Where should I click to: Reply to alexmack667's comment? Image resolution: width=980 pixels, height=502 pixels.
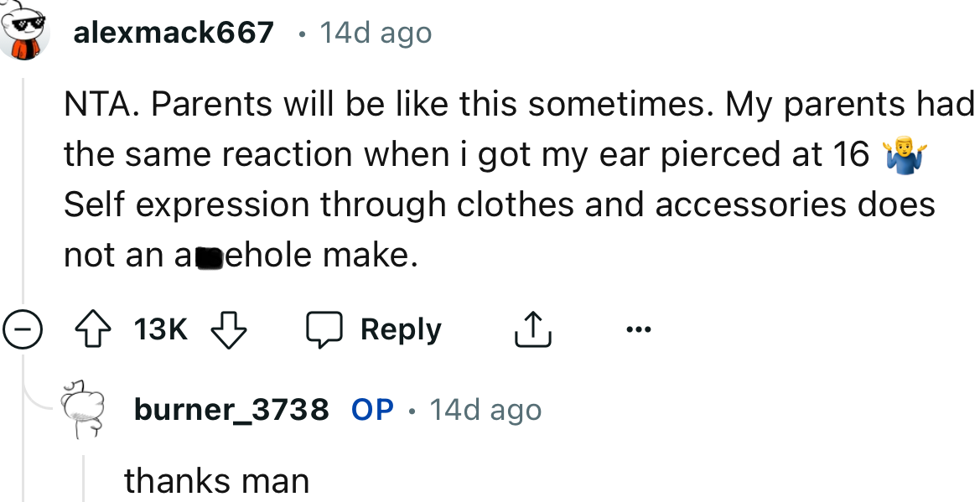click(400, 329)
